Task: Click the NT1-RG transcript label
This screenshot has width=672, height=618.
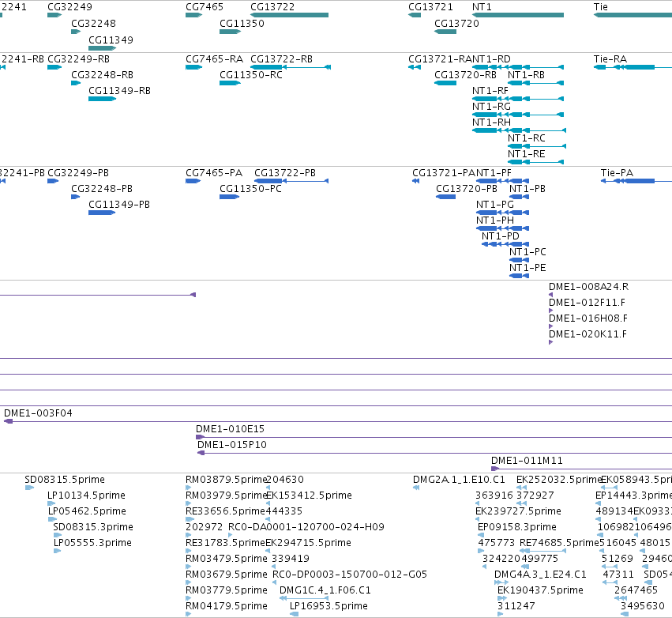Action: pyautogui.click(x=491, y=107)
